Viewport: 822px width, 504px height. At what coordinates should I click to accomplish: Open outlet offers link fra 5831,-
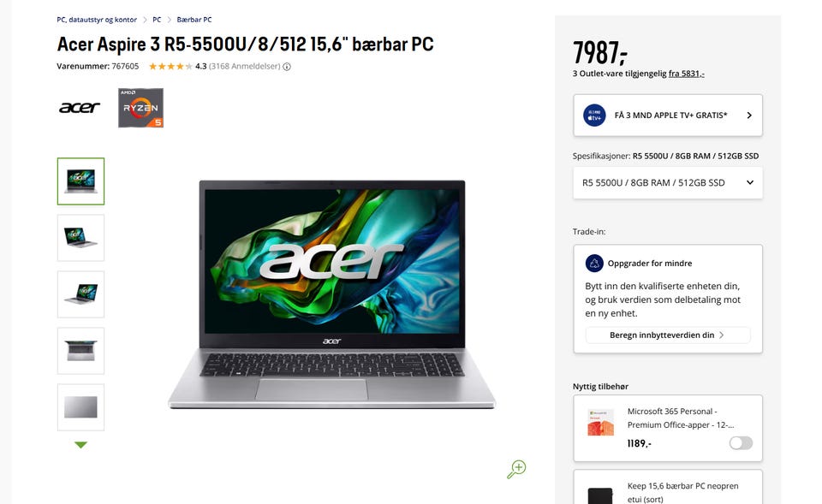coord(686,74)
